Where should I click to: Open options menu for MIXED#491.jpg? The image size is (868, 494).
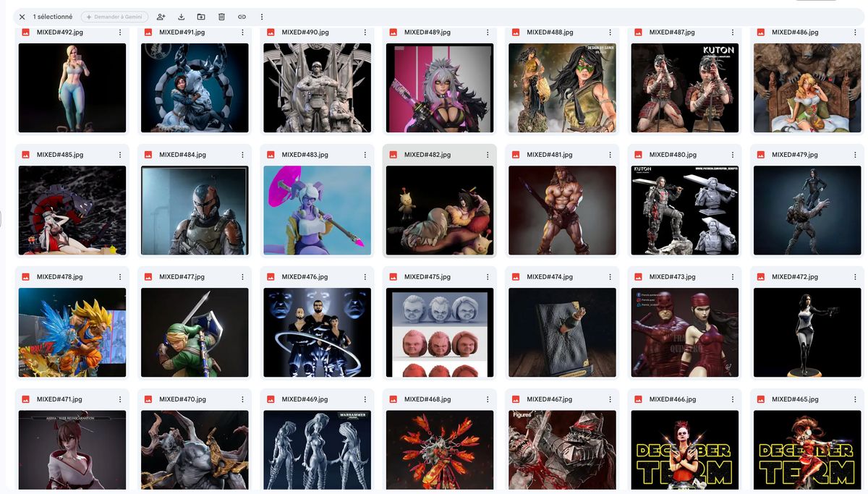(242, 33)
